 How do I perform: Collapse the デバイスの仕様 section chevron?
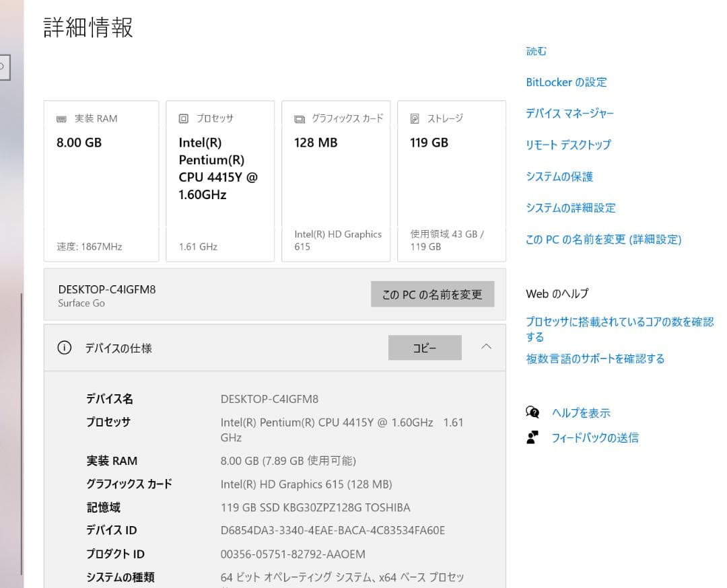[x=487, y=346]
